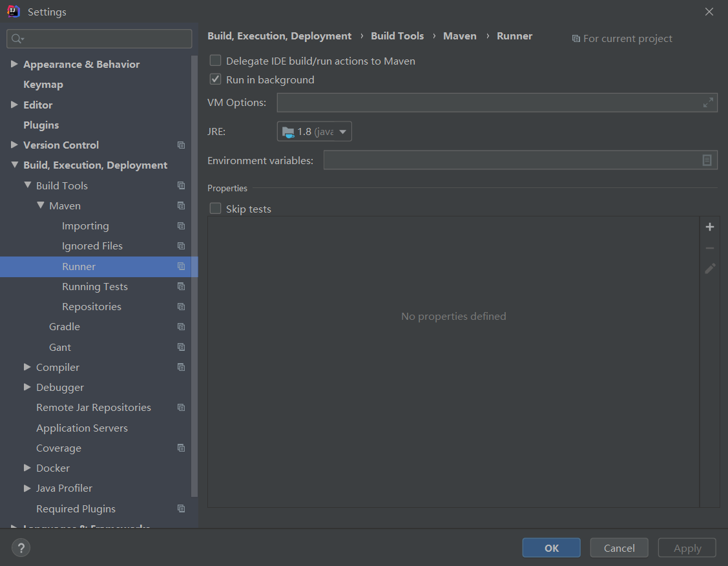Select Importing under Maven
Screen dimensions: 728x566
[x=85, y=226]
